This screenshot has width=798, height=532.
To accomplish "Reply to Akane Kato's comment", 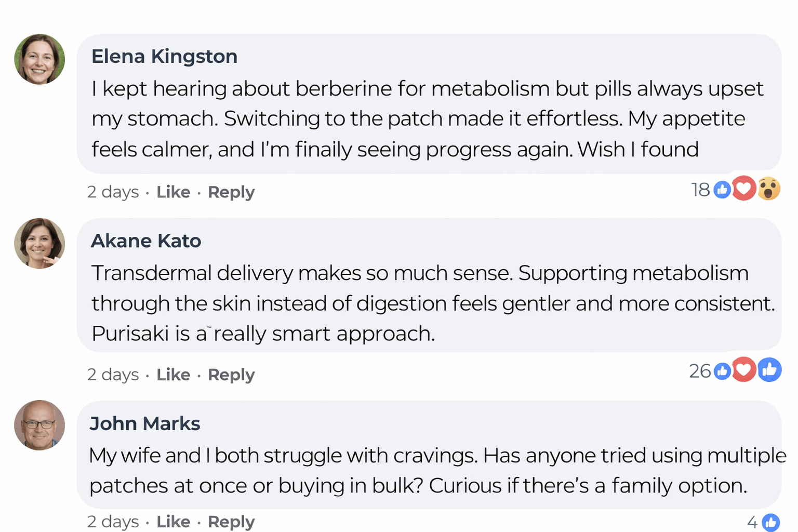I will 231,375.
